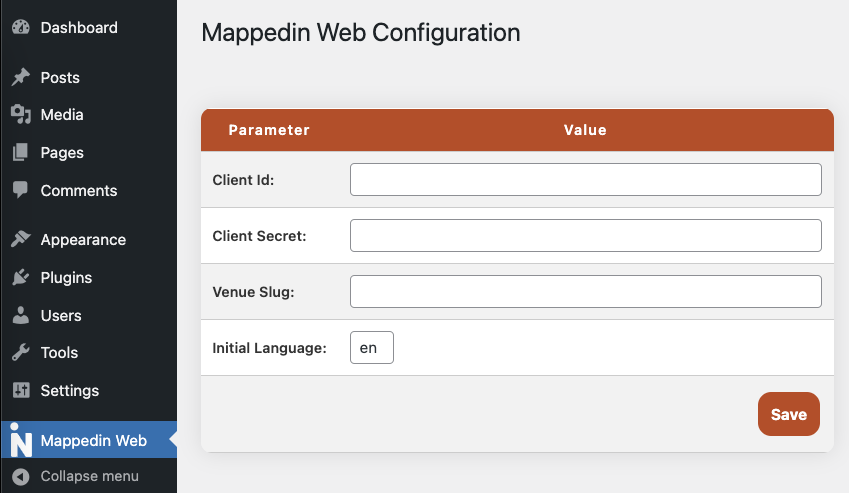The image size is (849, 493).
Task: Open the Posts menu item
Action: (60, 77)
